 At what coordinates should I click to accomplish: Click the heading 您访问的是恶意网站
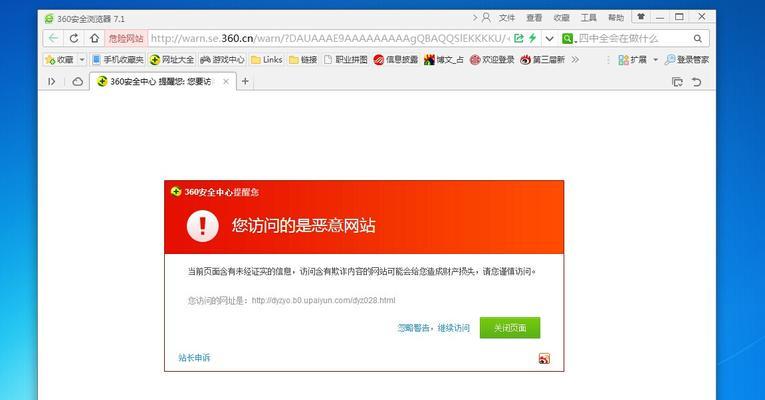point(303,225)
